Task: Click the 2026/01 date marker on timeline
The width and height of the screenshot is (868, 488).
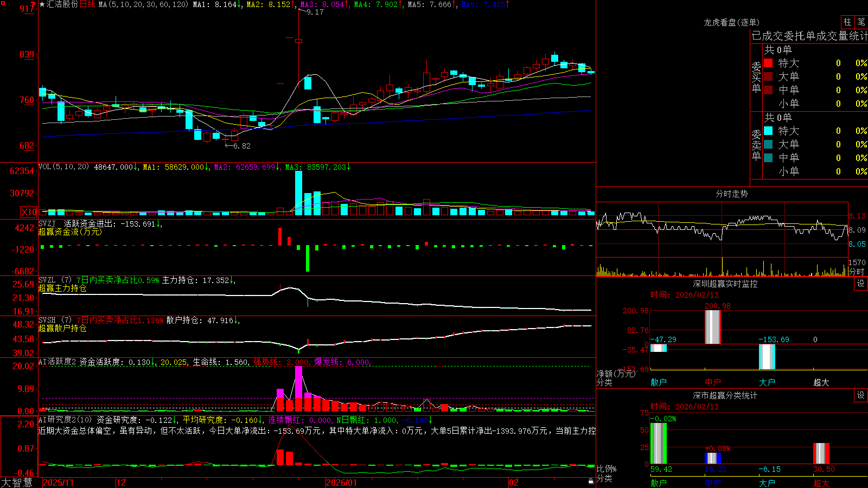Action: tap(341, 483)
